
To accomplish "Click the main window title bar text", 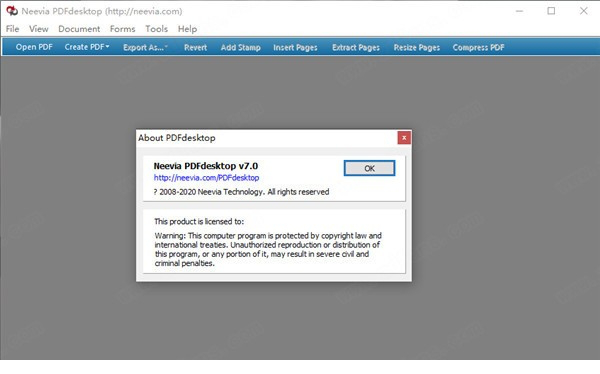I will (x=102, y=11).
